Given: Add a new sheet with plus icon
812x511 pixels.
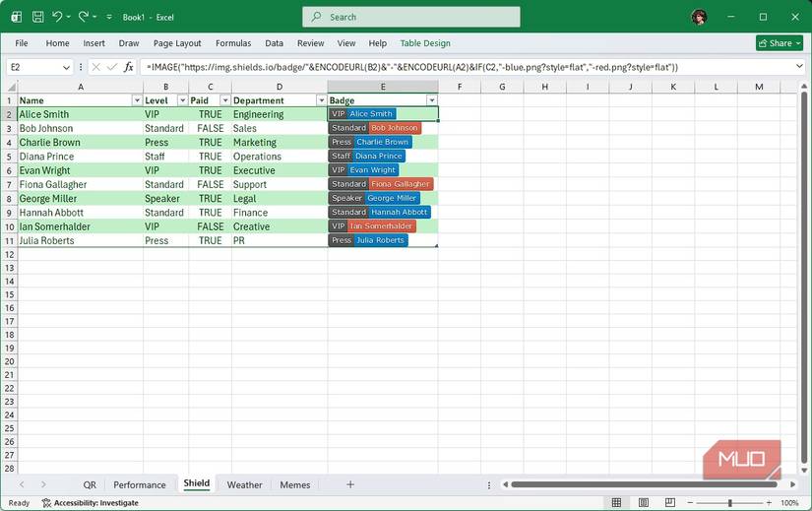Looking at the screenshot, I should click(349, 484).
